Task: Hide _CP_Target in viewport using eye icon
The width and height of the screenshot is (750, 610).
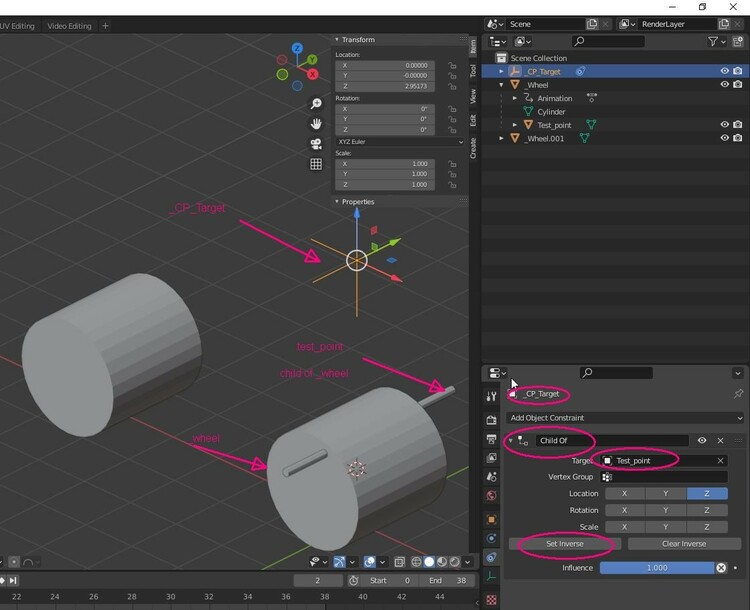Action: [724, 71]
